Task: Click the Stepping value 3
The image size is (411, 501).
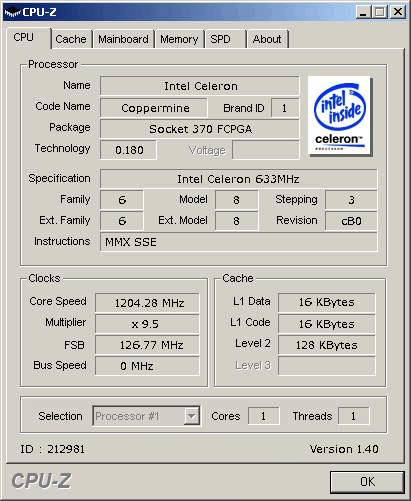Action: coord(351,200)
